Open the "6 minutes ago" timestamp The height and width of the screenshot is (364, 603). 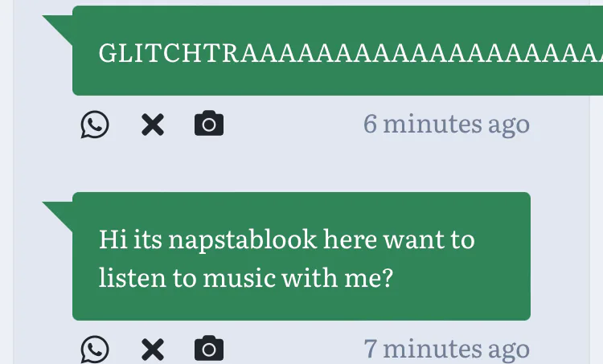pyautogui.click(x=446, y=125)
